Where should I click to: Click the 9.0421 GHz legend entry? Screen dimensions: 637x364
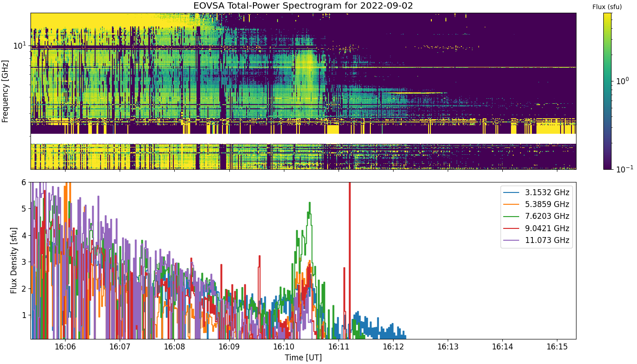[536, 228]
